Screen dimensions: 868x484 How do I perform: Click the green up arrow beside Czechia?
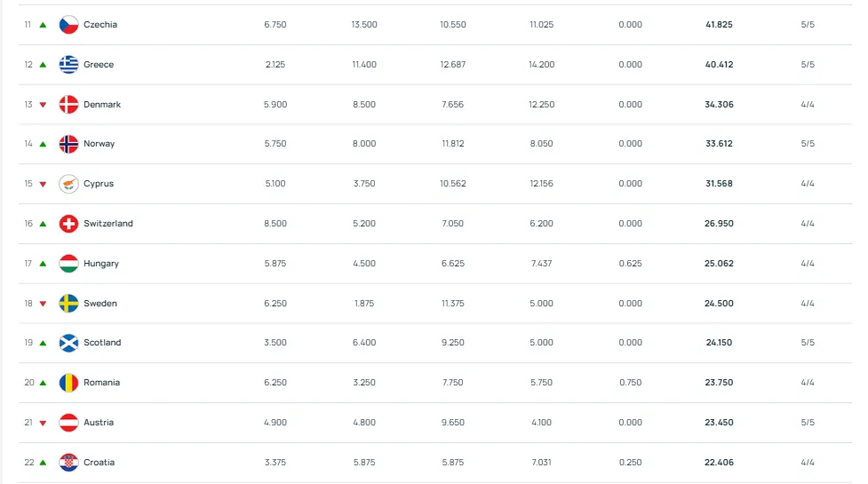(43, 25)
